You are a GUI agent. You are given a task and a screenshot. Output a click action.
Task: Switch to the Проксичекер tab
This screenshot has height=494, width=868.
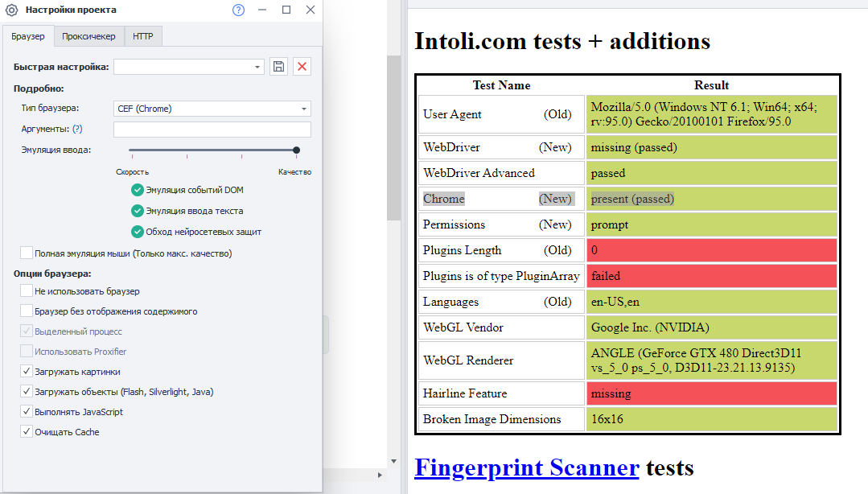pyautogui.click(x=88, y=36)
